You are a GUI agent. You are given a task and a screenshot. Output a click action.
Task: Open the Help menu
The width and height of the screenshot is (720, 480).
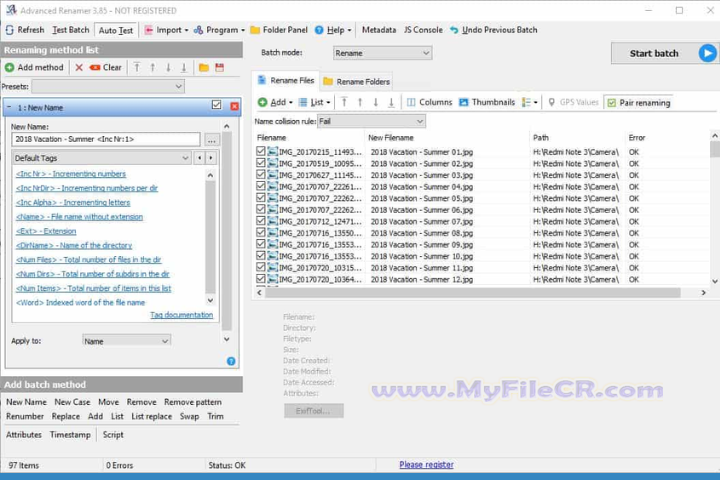coord(333,30)
